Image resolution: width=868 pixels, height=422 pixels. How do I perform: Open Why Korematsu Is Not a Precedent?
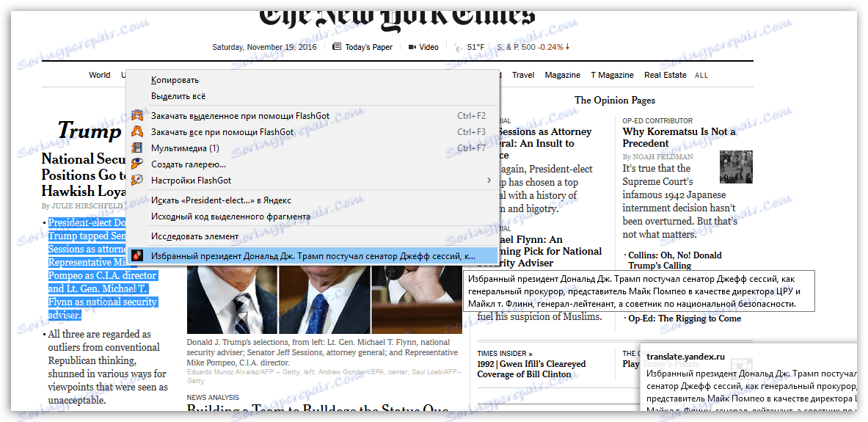679,137
